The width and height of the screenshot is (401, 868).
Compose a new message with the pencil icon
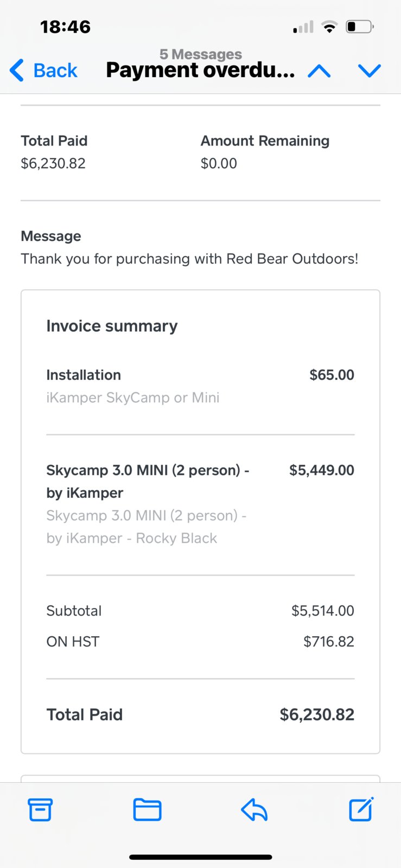[361, 809]
